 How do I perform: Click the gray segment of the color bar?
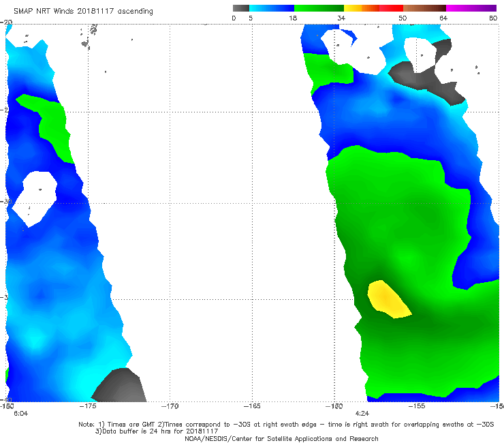tap(241, 8)
